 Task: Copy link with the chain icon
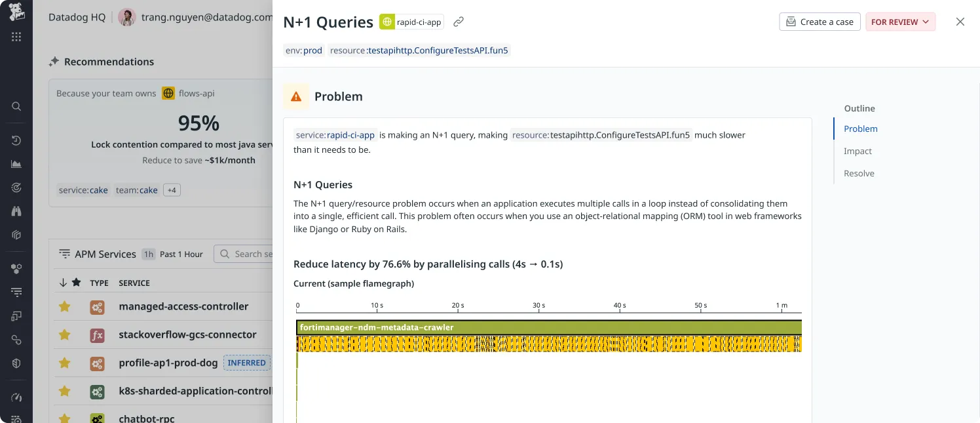click(x=459, y=22)
